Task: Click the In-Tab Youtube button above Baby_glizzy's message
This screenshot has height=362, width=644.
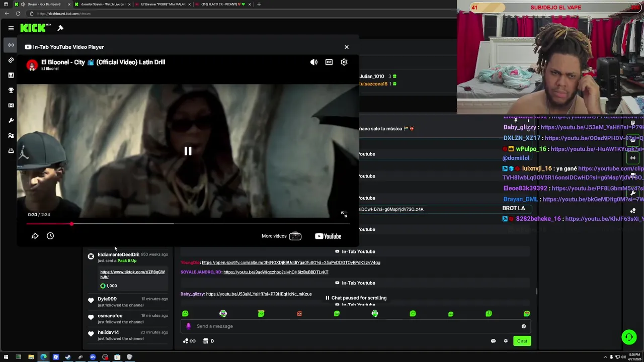Action: (x=355, y=283)
